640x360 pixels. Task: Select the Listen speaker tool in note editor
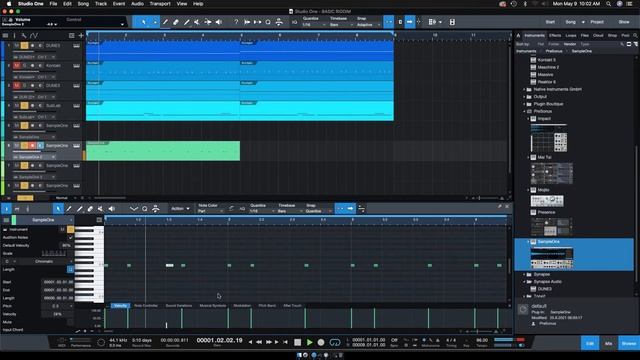pyautogui.click(x=111, y=209)
